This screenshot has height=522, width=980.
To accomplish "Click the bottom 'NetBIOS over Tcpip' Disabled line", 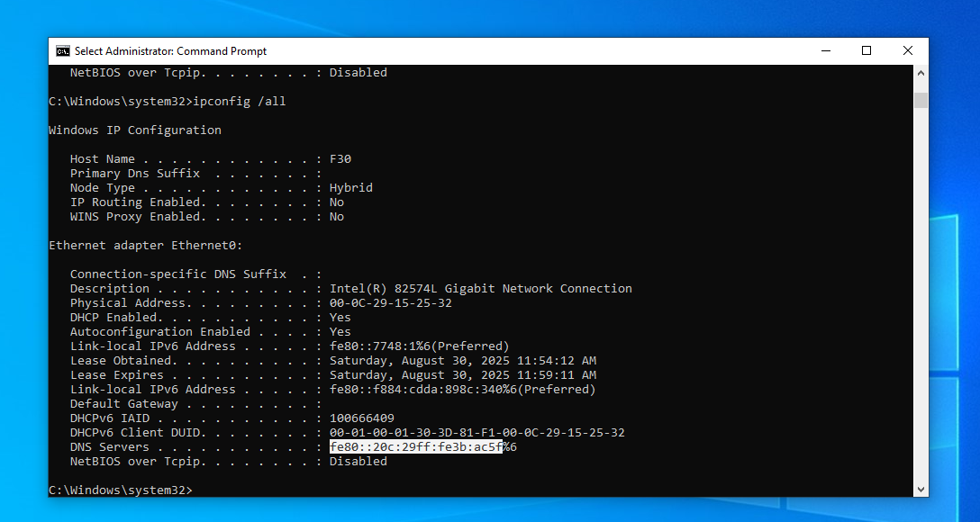I will (x=229, y=462).
